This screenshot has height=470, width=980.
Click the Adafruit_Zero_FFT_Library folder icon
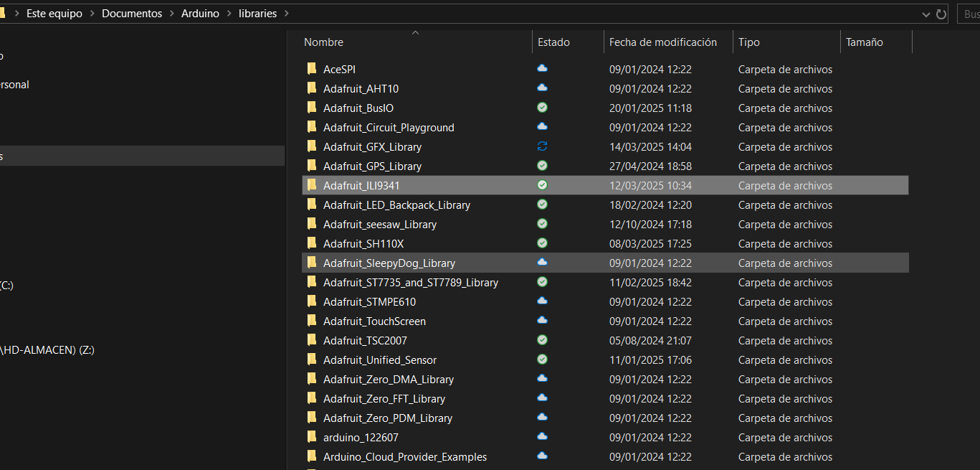tap(312, 398)
